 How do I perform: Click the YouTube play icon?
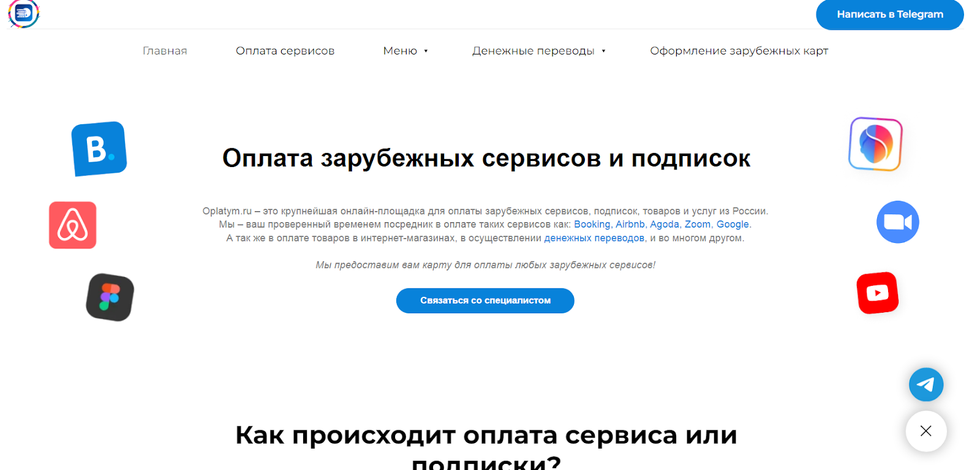point(877,293)
